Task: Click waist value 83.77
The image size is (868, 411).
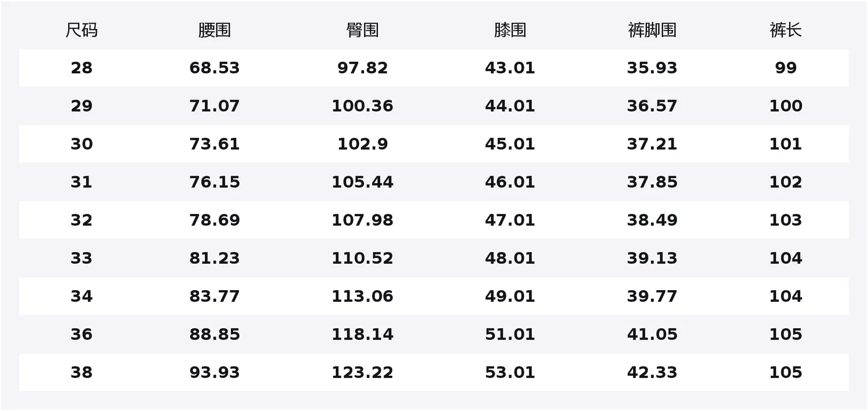Action: pyautogui.click(x=214, y=297)
